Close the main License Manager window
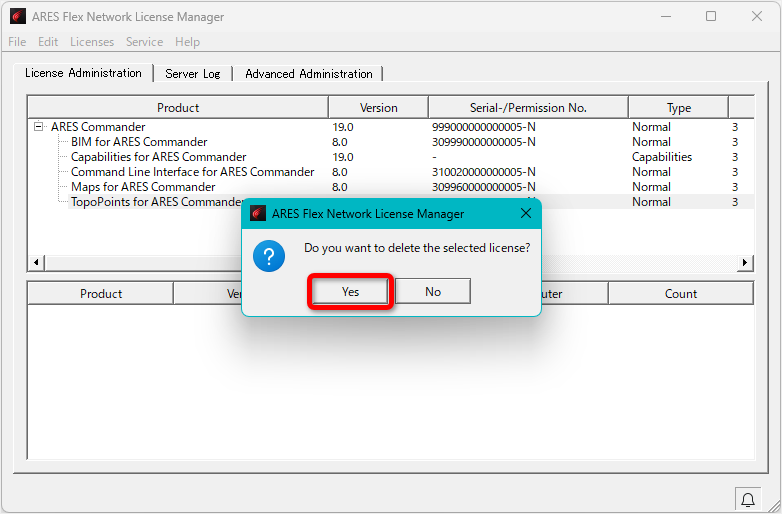The image size is (782, 514). (757, 16)
